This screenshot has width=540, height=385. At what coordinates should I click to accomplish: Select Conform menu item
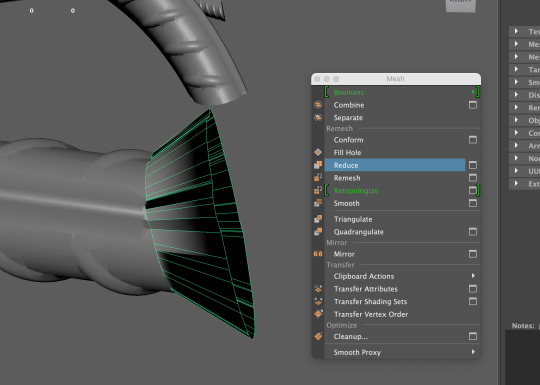click(348, 140)
